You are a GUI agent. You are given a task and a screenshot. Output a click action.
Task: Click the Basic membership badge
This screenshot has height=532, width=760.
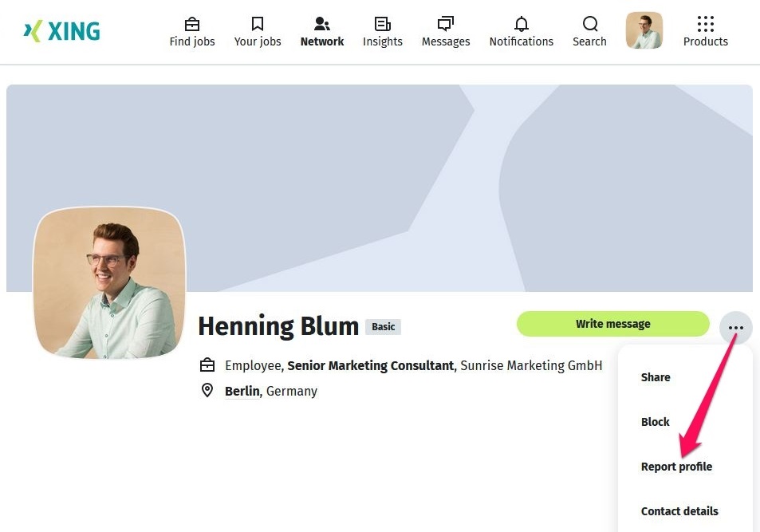coord(383,327)
